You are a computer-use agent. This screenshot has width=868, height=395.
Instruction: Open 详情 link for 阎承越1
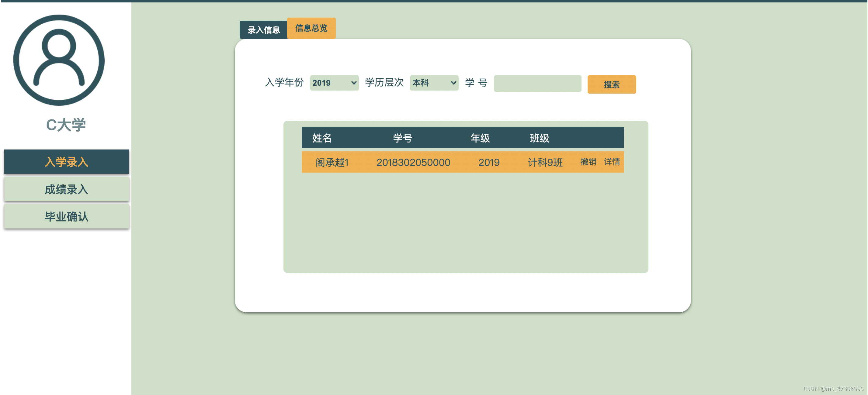click(x=612, y=162)
